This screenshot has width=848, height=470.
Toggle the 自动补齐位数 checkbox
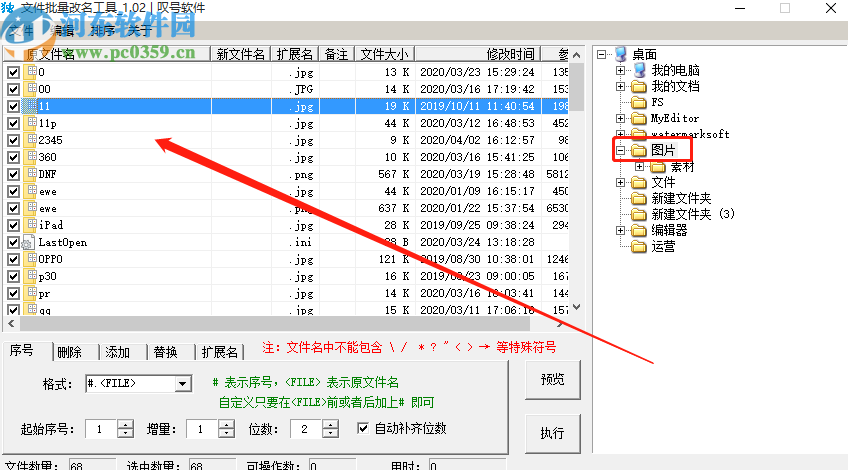[x=363, y=428]
